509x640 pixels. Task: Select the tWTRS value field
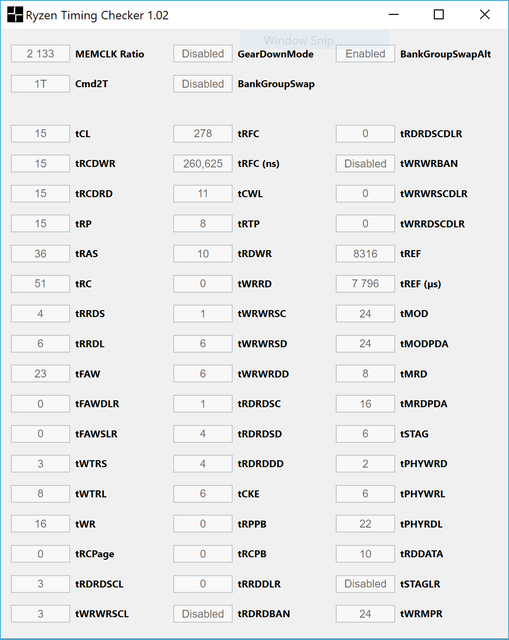click(40, 464)
